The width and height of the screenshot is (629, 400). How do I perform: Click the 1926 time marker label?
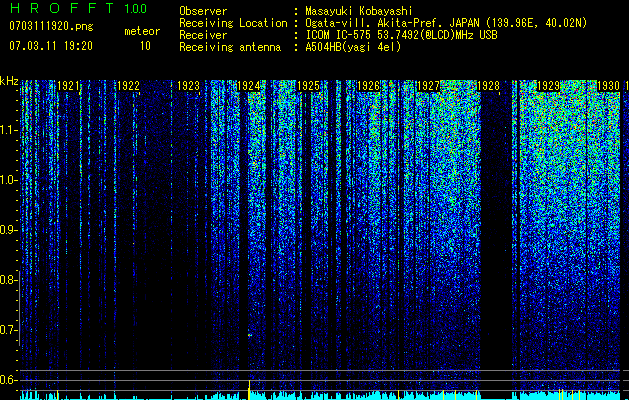pos(368,86)
